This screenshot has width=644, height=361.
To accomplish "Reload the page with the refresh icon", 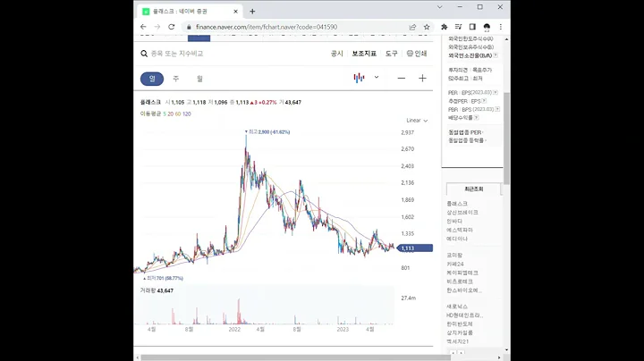I will (171, 27).
